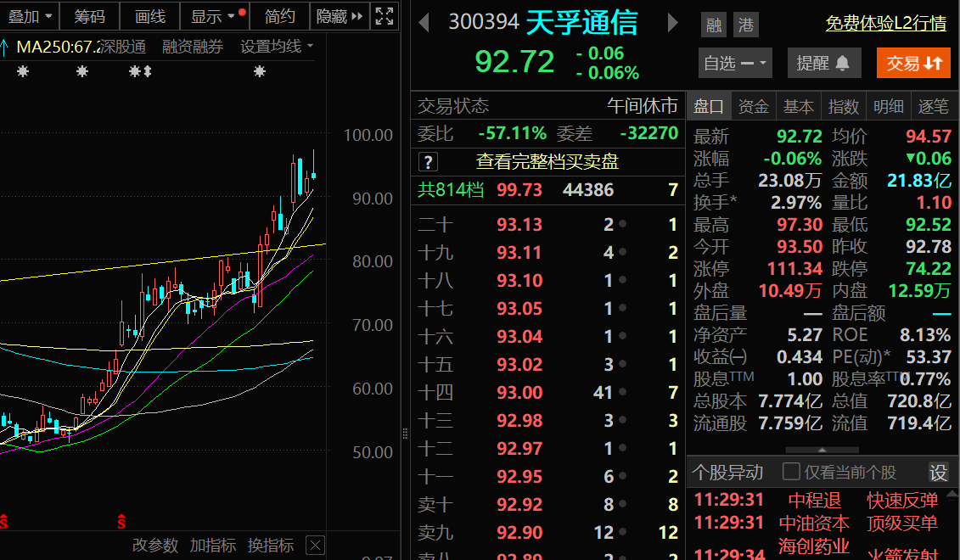960x560 pixels.
Task: Click the 最高 97.30 value
Action: [799, 225]
